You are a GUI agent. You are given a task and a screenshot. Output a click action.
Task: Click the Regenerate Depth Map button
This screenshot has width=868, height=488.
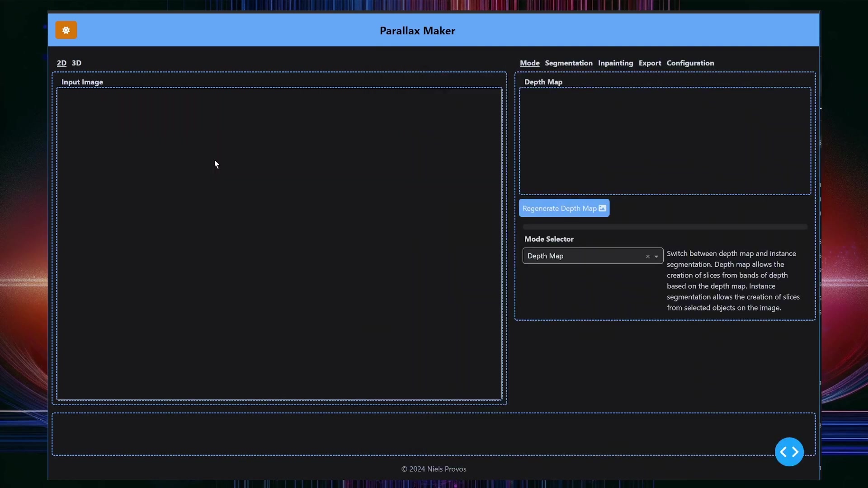(x=564, y=208)
